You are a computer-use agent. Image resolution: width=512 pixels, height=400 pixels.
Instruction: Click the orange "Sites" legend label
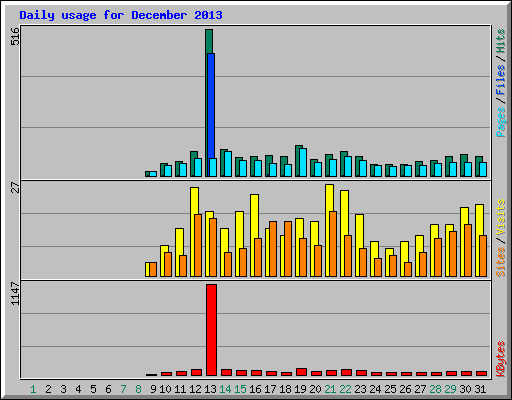click(501, 262)
